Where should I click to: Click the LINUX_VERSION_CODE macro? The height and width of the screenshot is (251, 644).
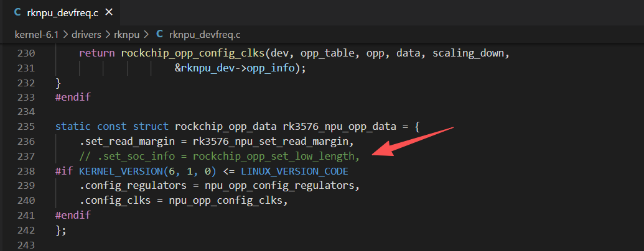pos(294,171)
